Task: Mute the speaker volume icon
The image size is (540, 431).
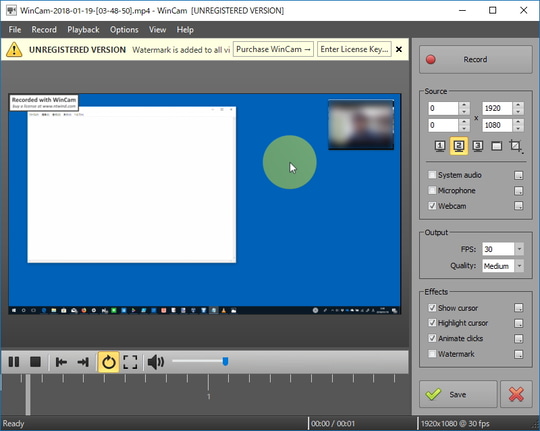Action: tap(156, 362)
